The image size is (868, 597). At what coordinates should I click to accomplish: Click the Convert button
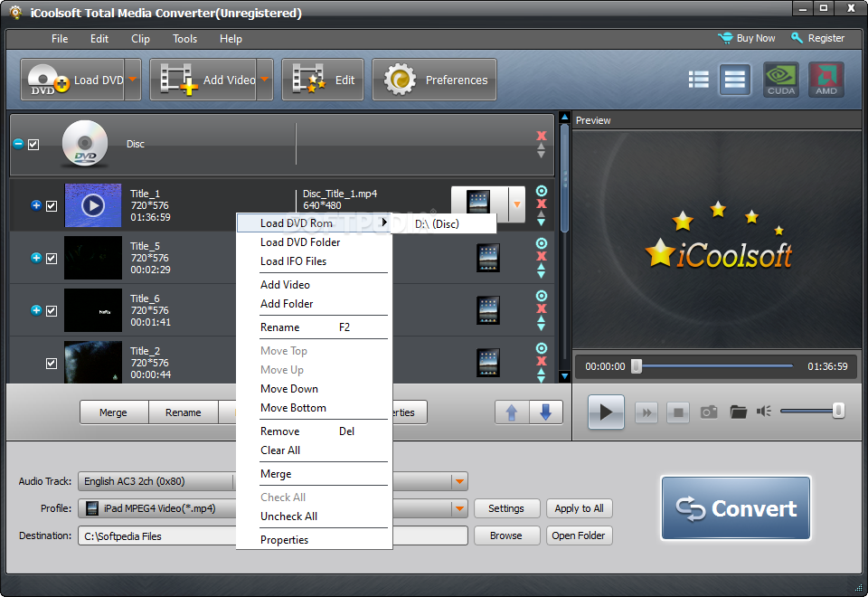(736, 507)
